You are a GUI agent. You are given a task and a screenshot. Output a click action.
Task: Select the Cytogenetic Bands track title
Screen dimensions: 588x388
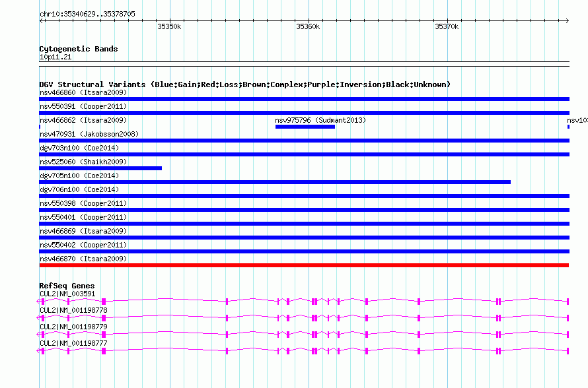tap(79, 49)
